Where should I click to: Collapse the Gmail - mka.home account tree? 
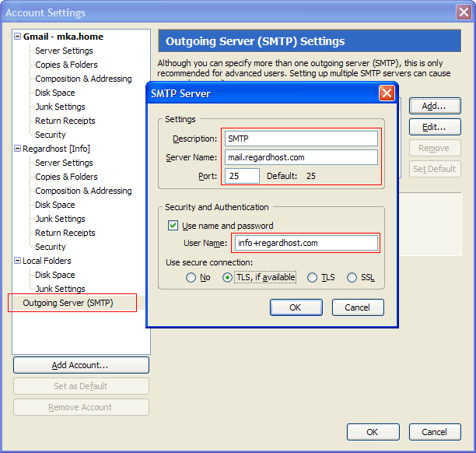[x=17, y=37]
